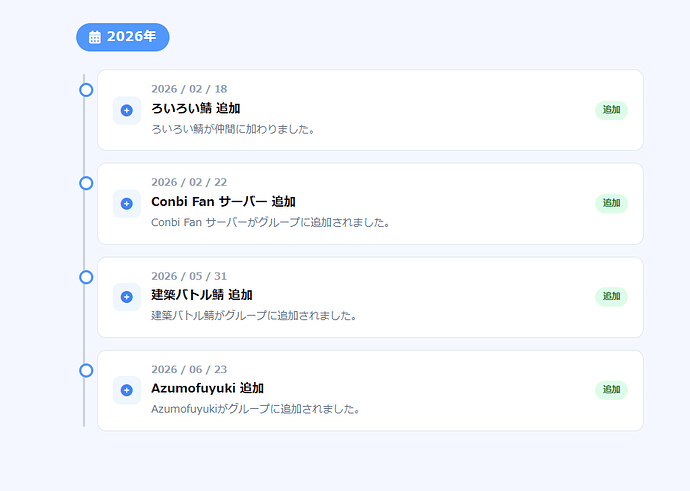
Task: Click the 追加 tag on ろいろい鯖 card
Action: pyautogui.click(x=611, y=110)
